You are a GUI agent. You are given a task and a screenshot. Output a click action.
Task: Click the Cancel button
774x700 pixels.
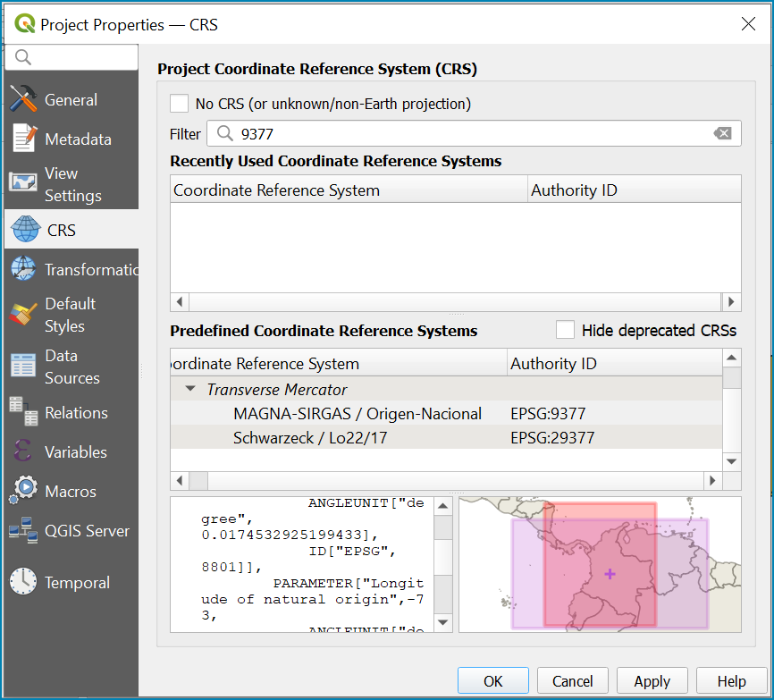click(573, 680)
